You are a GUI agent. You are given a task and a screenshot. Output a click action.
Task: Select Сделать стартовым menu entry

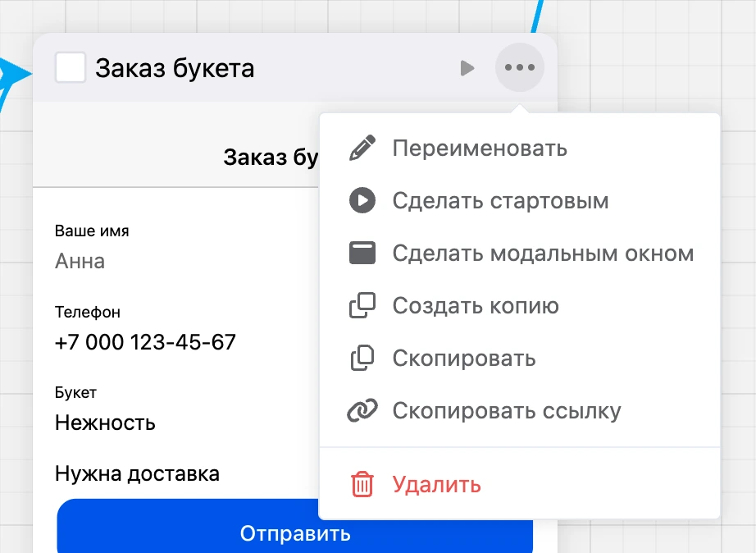(520, 201)
